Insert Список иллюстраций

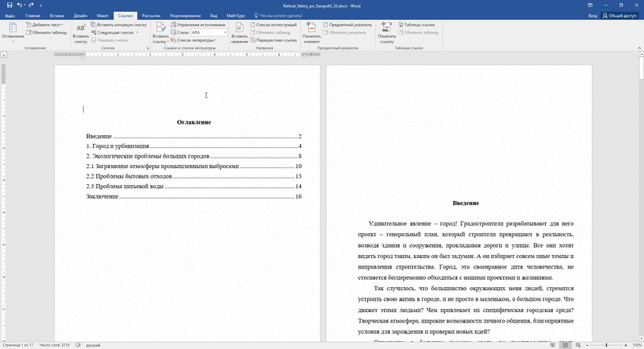point(274,25)
